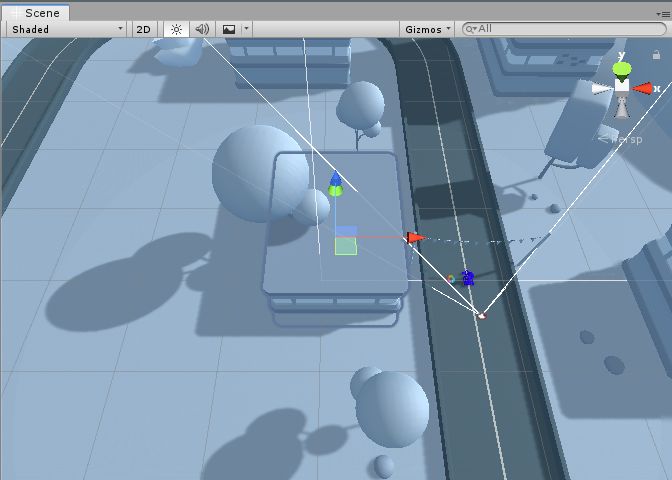
Task: Open the Scene panel options menu
Action: [663, 14]
